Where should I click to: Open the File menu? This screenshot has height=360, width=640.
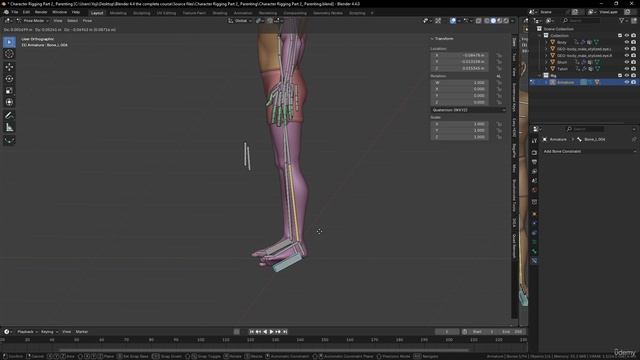click(x=15, y=12)
